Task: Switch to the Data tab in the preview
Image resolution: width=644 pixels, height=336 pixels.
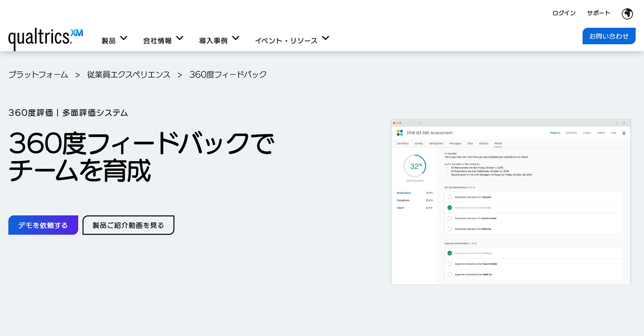Action: [x=470, y=144]
